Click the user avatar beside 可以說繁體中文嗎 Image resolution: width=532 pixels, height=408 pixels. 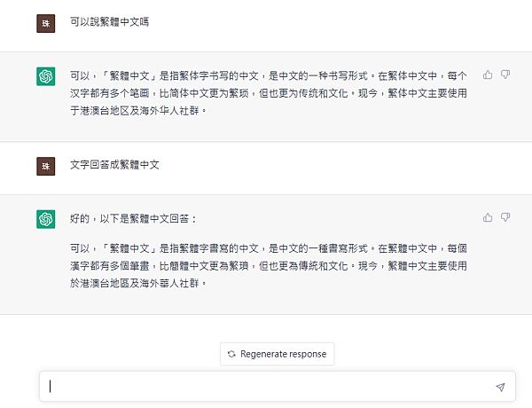click(46, 23)
